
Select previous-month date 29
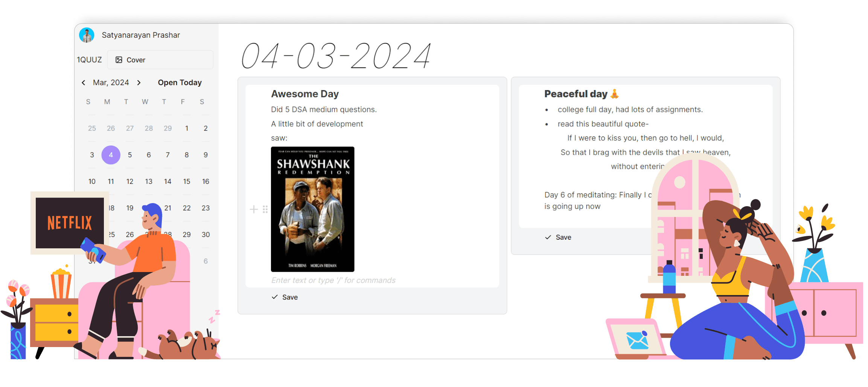(168, 128)
